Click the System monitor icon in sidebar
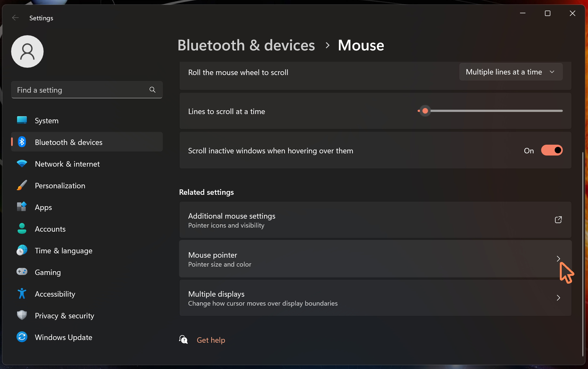 coord(22,120)
